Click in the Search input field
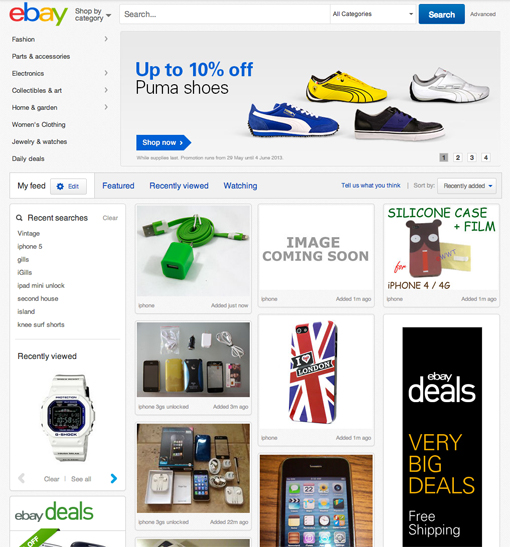This screenshot has width=510, height=547. click(x=225, y=14)
